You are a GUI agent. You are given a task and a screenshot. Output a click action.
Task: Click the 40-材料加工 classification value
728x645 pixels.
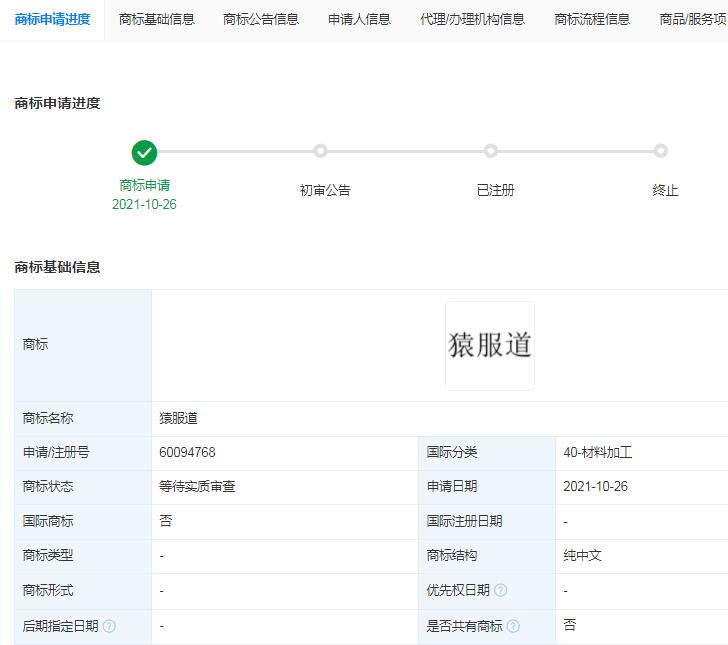tap(597, 452)
